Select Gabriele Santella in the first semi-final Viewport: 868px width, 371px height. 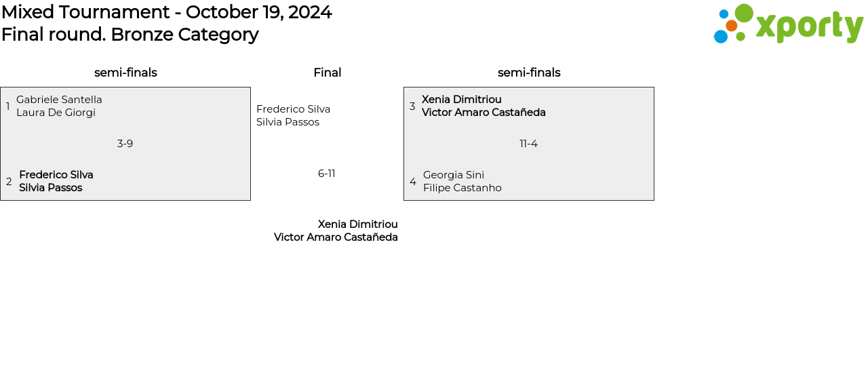pyautogui.click(x=59, y=100)
